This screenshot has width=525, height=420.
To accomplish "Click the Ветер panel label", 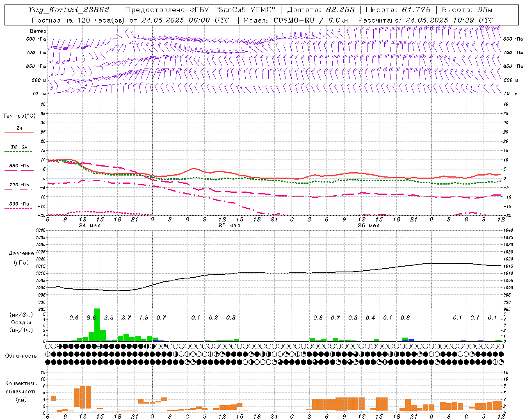I will click(x=38, y=31).
